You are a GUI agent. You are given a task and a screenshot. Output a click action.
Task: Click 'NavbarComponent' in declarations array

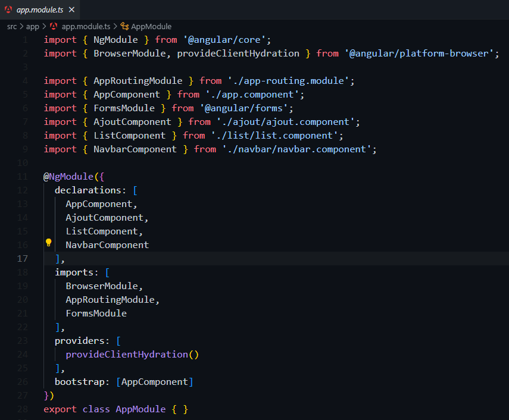(107, 245)
